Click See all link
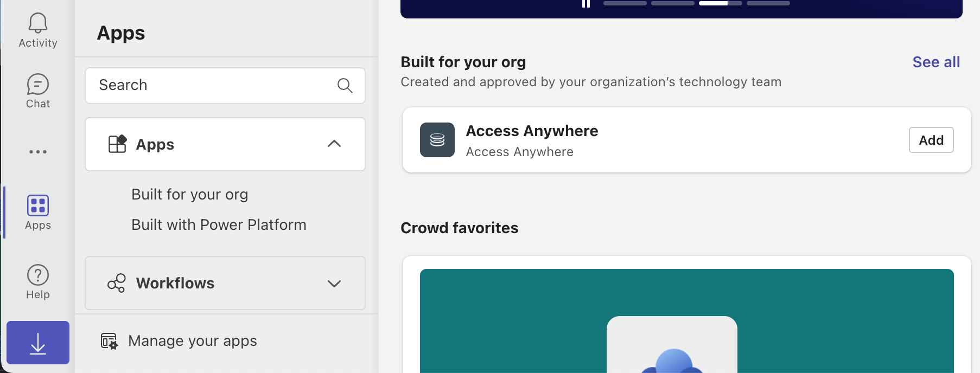 [x=936, y=62]
